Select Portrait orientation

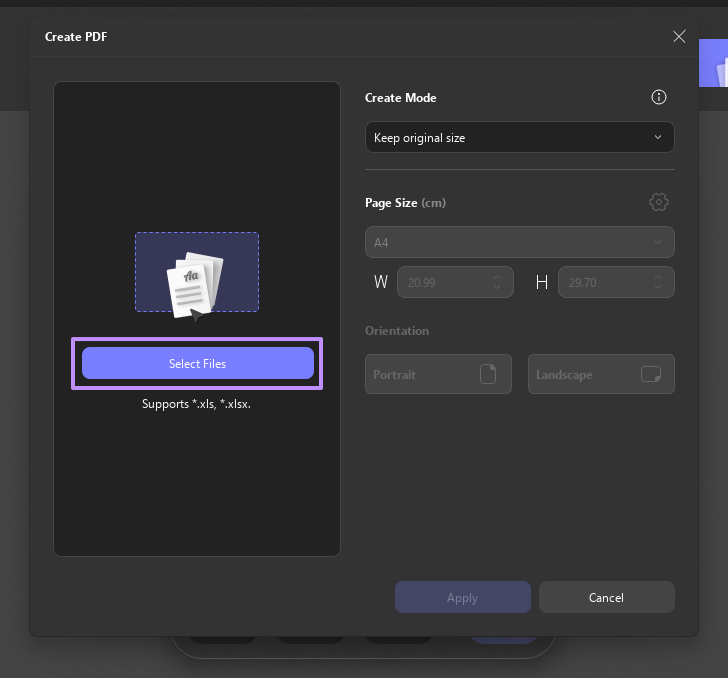[x=438, y=374]
